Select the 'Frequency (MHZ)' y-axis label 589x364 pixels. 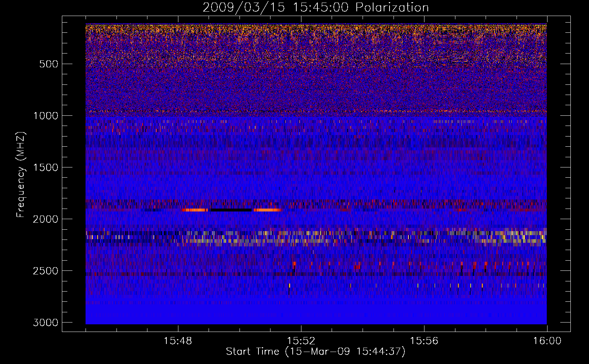click(21, 175)
